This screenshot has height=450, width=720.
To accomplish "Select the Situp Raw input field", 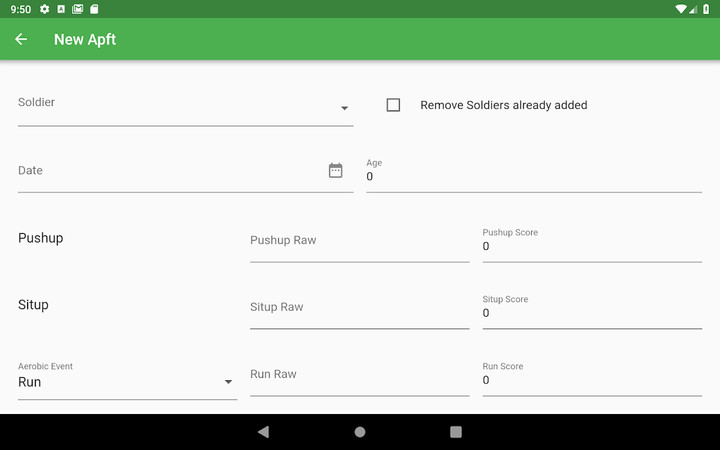I will click(359, 308).
